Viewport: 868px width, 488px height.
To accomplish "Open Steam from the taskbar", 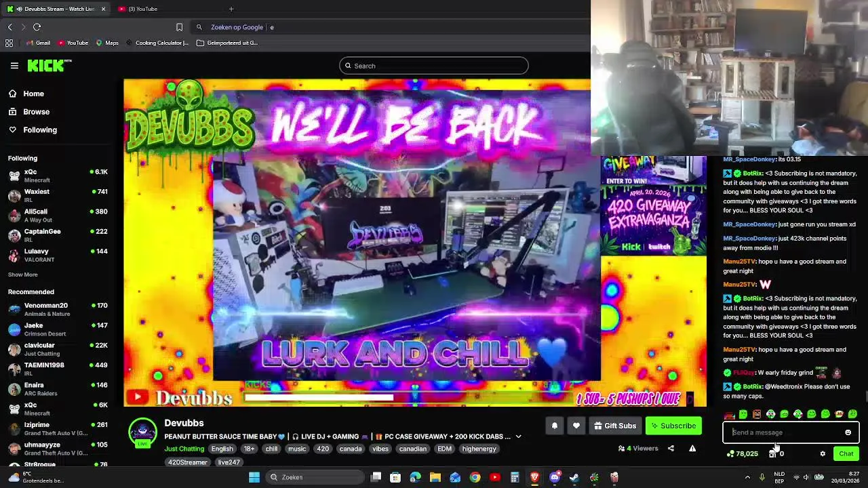I will pos(574,477).
